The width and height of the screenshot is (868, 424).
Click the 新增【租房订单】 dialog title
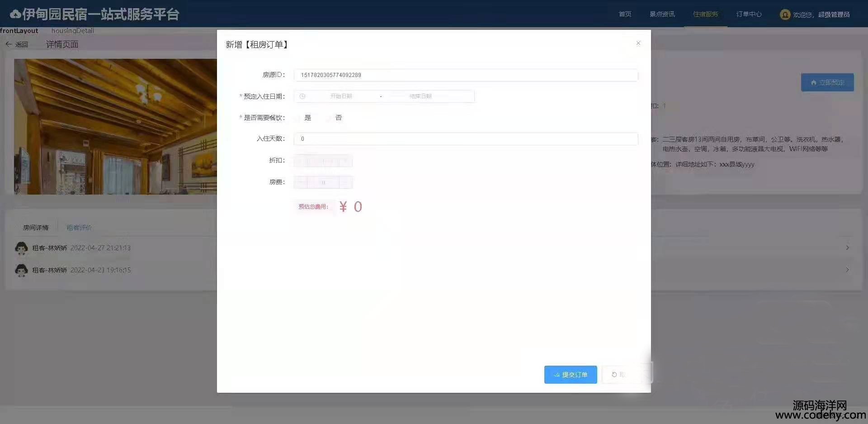point(257,44)
